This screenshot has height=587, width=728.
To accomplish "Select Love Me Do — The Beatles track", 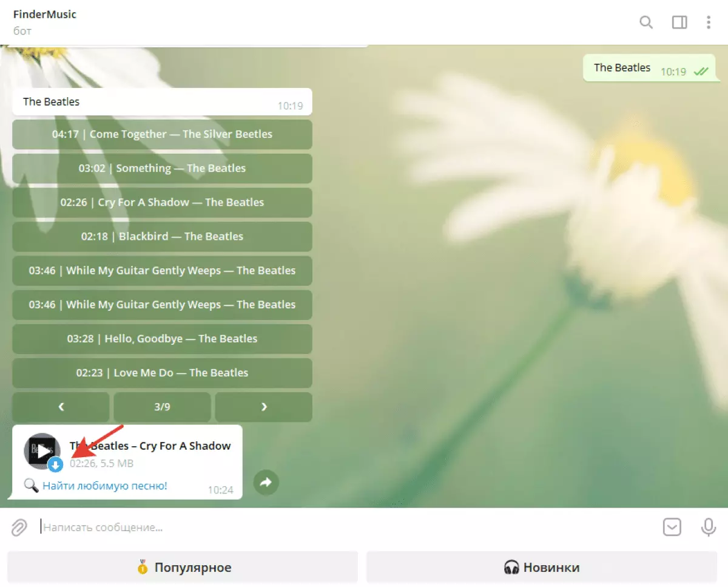I will 162,373.
